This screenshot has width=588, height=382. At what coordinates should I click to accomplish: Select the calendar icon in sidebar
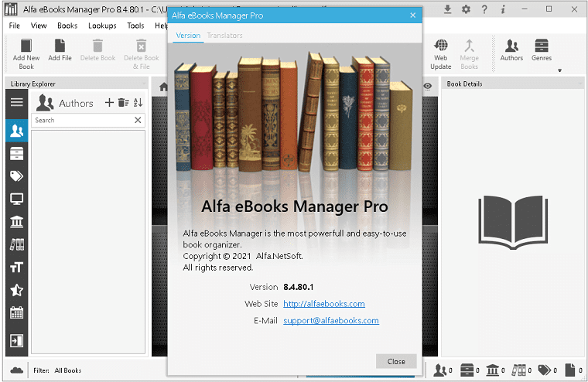pyautogui.click(x=16, y=312)
